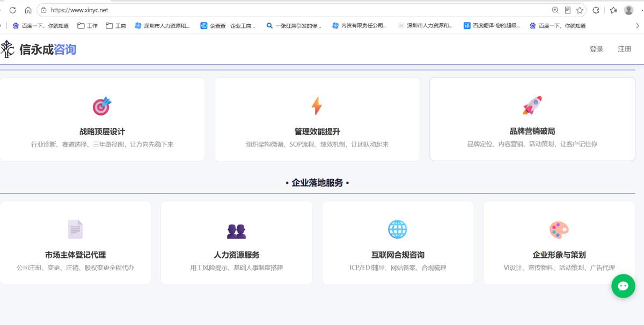Open first 百度一下,你就知道 bookmark
The height and width of the screenshot is (325, 644).
click(x=41, y=25)
